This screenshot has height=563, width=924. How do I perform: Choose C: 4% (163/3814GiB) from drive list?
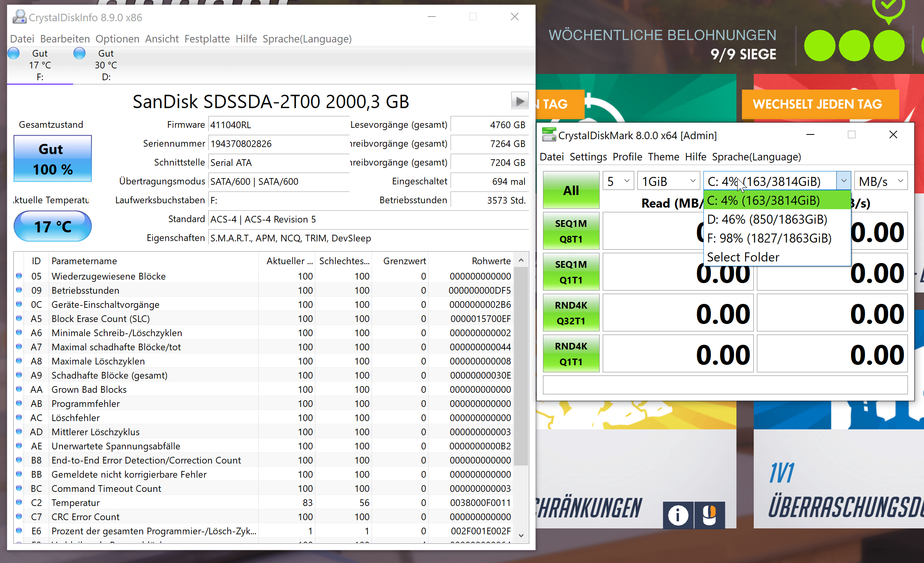(x=777, y=201)
